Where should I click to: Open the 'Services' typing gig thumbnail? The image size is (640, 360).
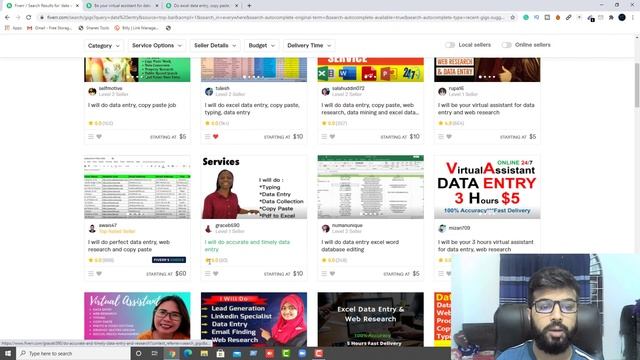pyautogui.click(x=254, y=187)
